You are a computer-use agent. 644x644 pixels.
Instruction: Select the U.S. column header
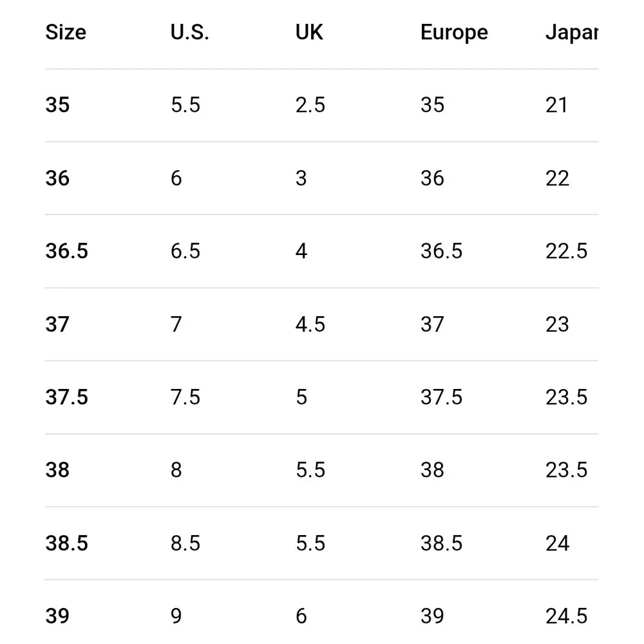click(190, 32)
